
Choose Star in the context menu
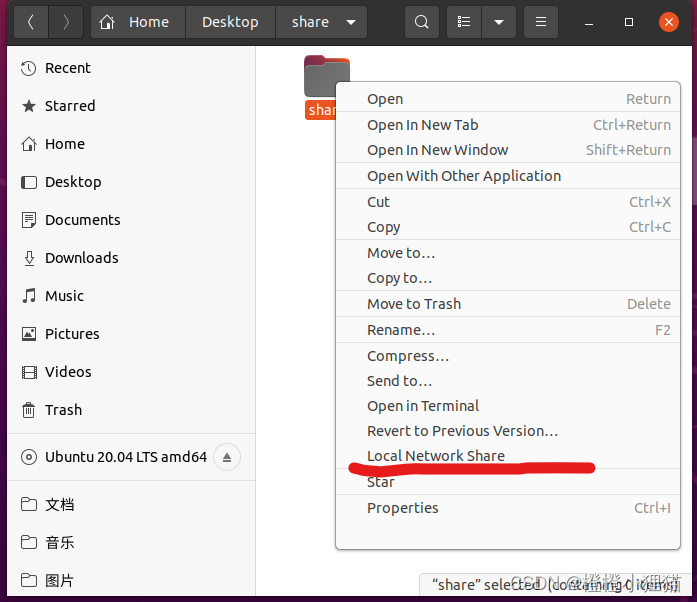point(508,482)
